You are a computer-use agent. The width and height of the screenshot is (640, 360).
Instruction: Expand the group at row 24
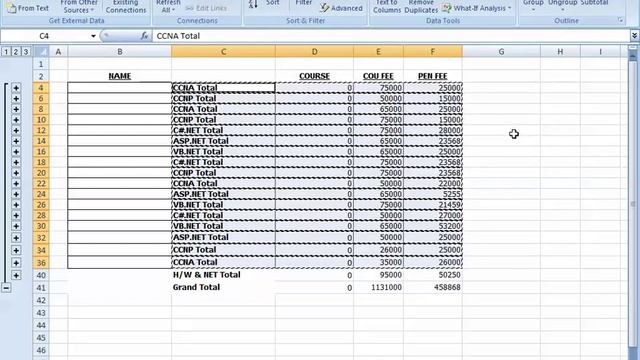click(x=16, y=194)
